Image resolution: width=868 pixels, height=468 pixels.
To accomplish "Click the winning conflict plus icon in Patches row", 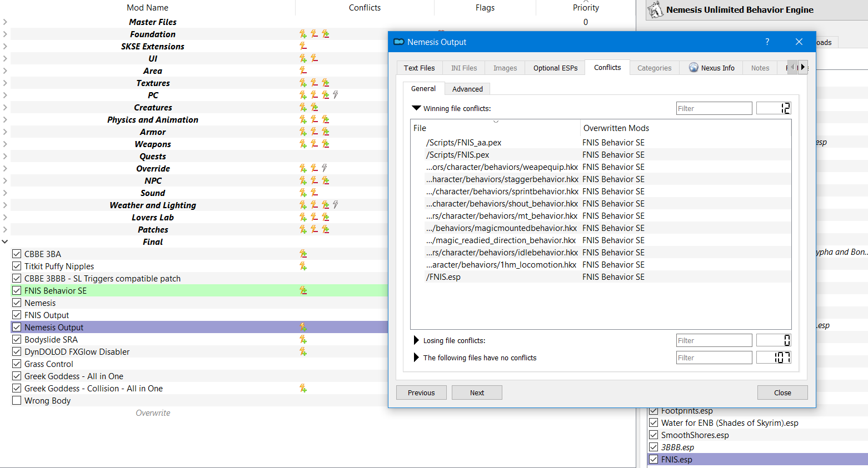I will coord(303,229).
